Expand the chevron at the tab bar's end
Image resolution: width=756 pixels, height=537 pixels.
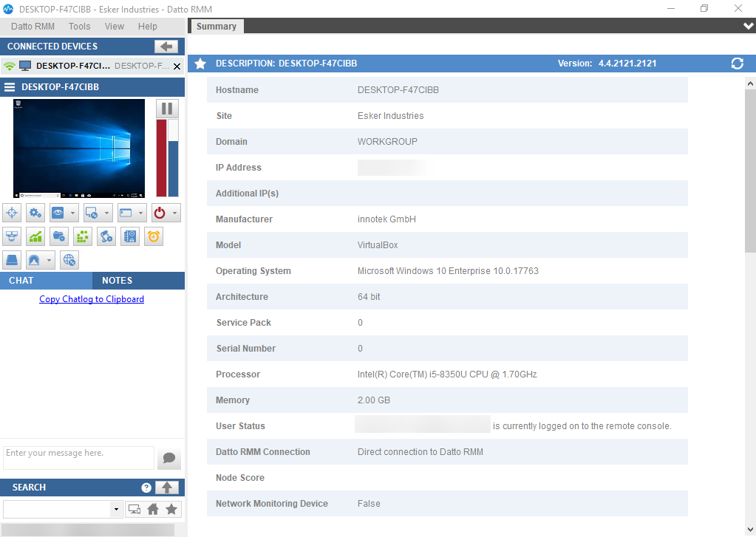point(749,26)
